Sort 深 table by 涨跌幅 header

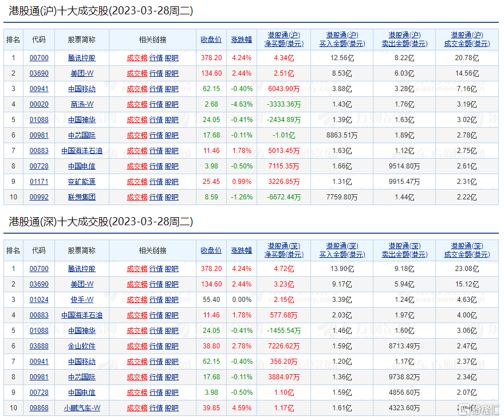click(x=242, y=250)
